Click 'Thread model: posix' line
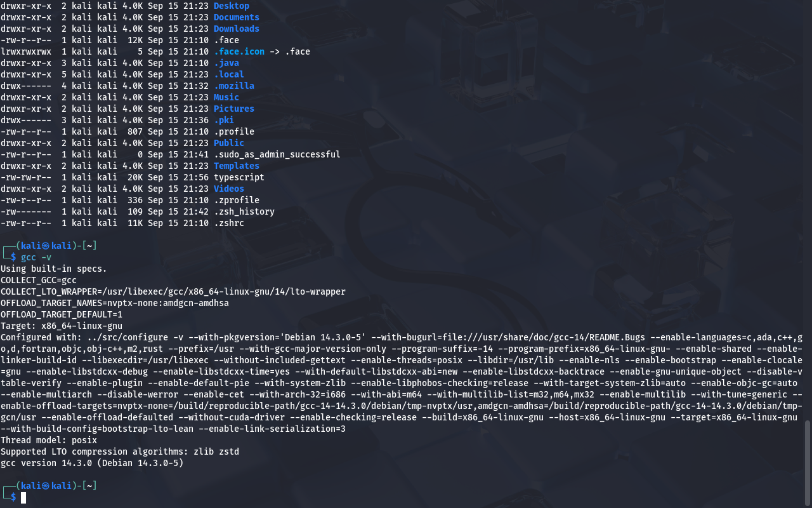 pos(49,440)
